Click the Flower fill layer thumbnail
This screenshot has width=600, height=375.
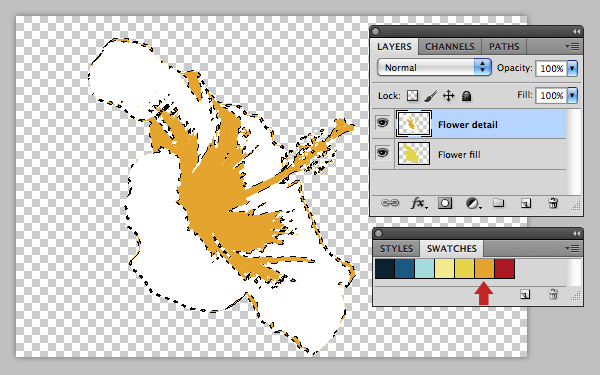point(414,153)
